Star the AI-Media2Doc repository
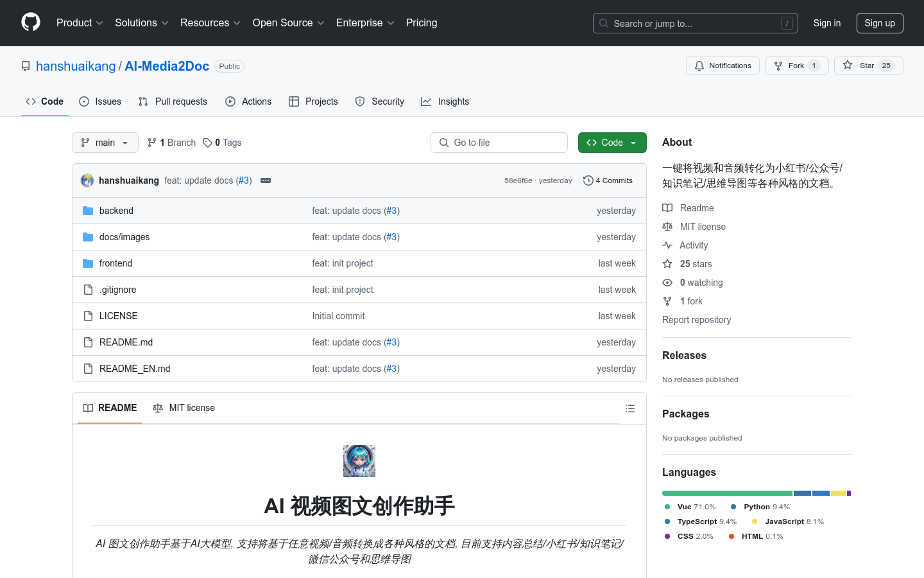Viewport: 924px width, 578px height. 868,66
